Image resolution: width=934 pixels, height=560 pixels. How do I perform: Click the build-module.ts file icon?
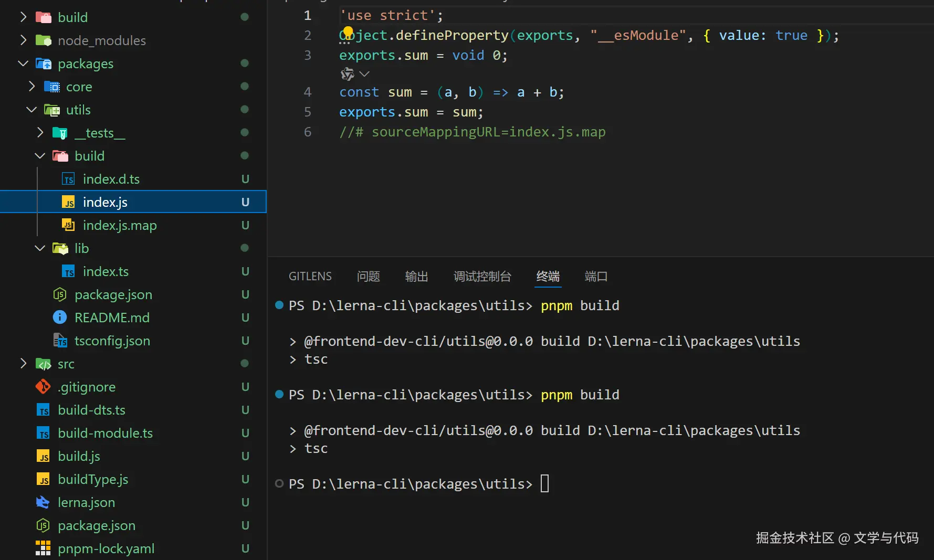pyautogui.click(x=43, y=433)
